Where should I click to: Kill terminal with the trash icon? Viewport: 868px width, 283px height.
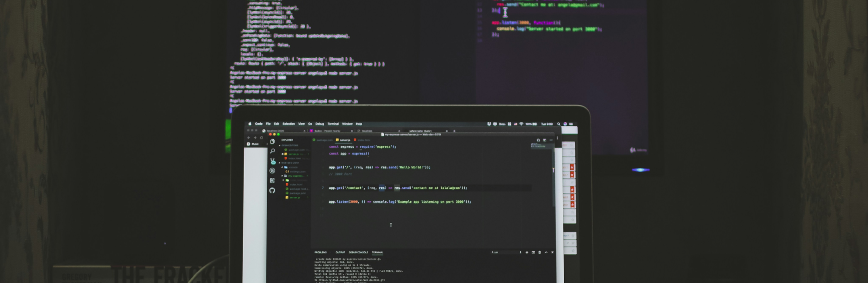point(539,252)
